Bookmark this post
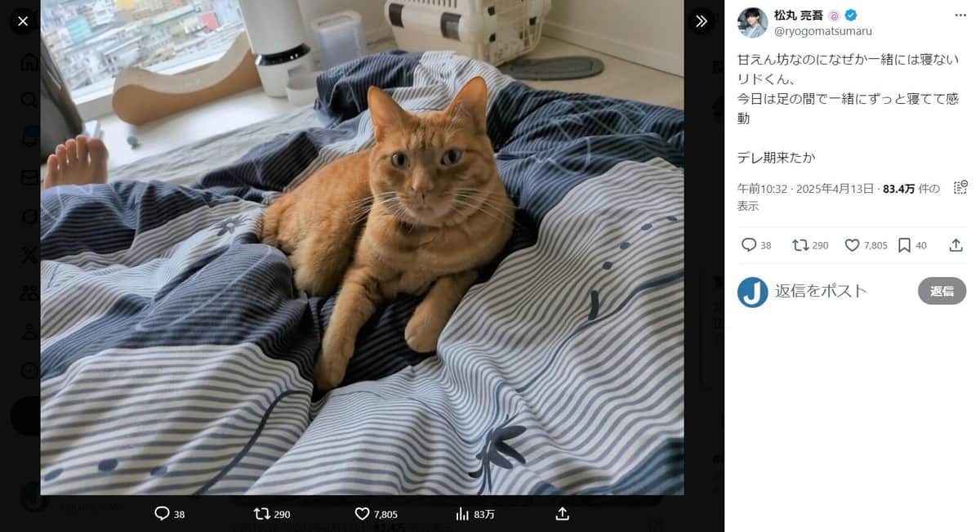The image size is (980, 532). tap(904, 245)
